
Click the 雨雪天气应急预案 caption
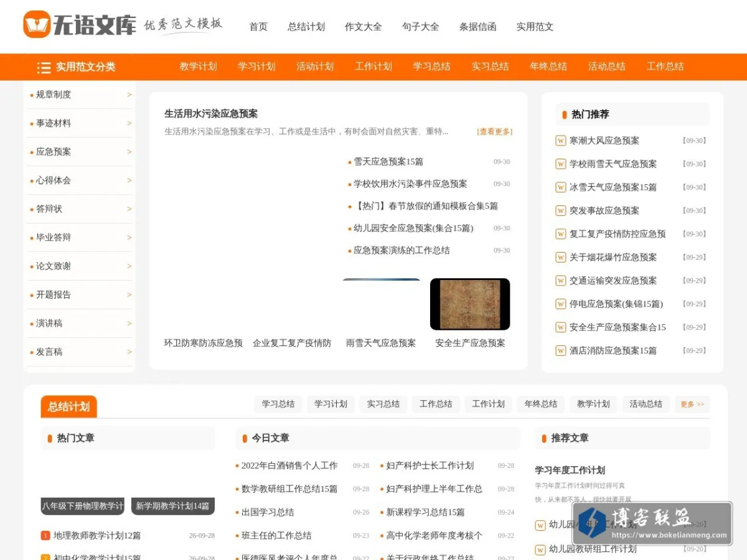tap(381, 343)
